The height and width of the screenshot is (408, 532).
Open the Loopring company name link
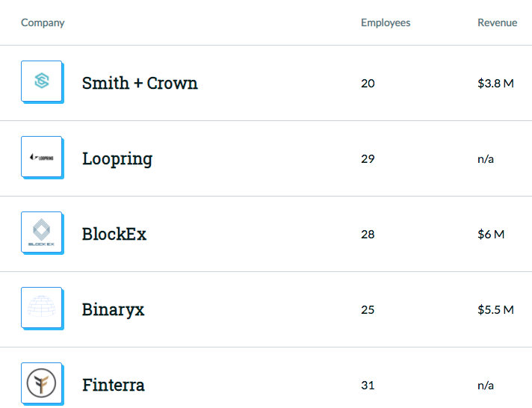coord(117,158)
